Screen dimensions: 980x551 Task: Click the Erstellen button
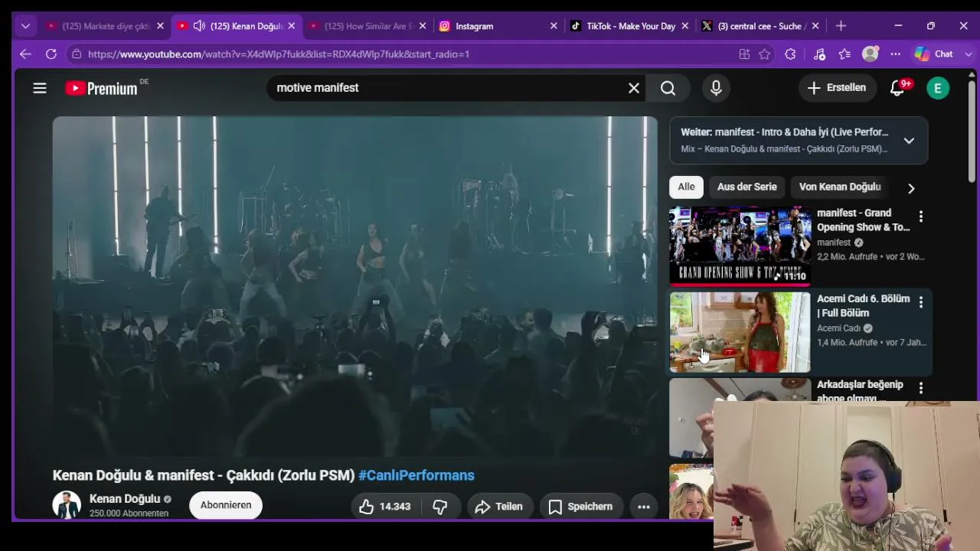(836, 88)
